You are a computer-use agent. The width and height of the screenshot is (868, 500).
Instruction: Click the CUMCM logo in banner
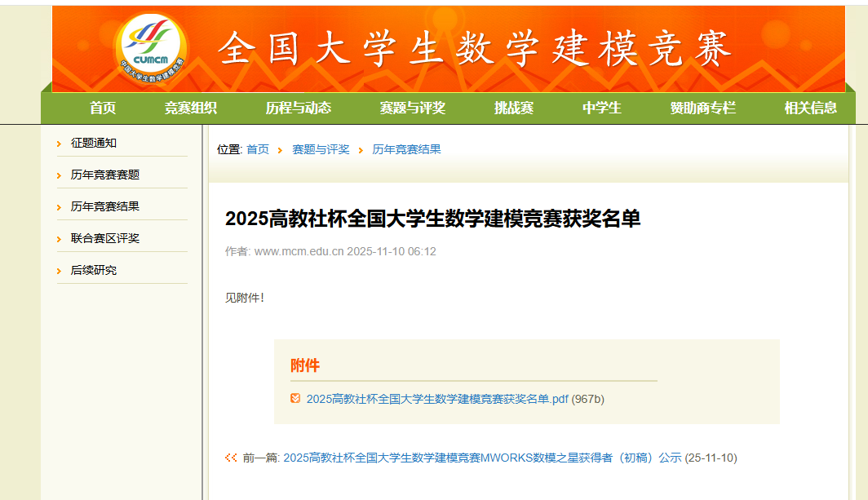coord(153,49)
